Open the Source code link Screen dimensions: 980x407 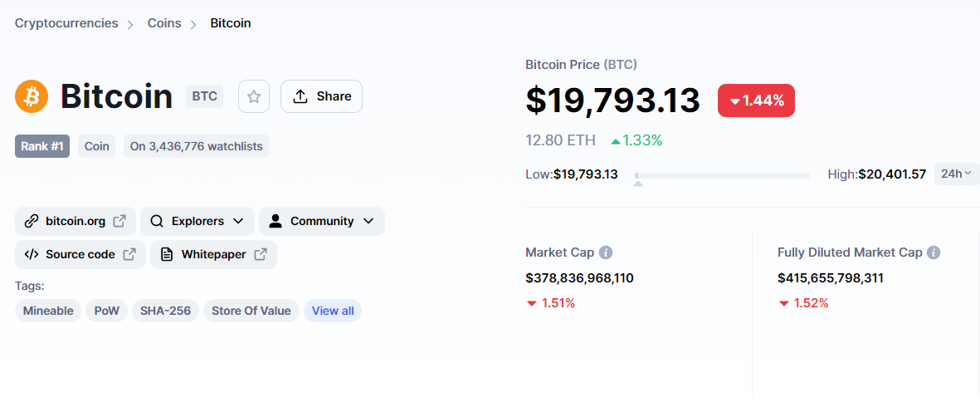[x=80, y=254]
